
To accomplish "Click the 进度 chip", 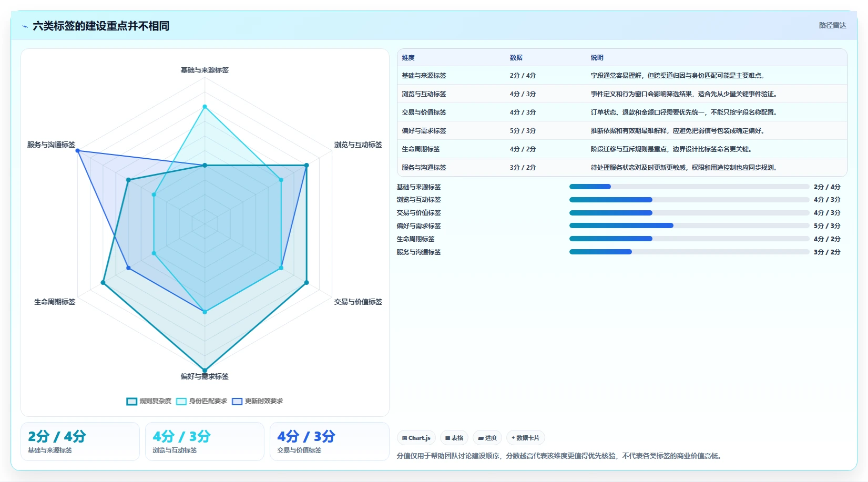I will [487, 438].
